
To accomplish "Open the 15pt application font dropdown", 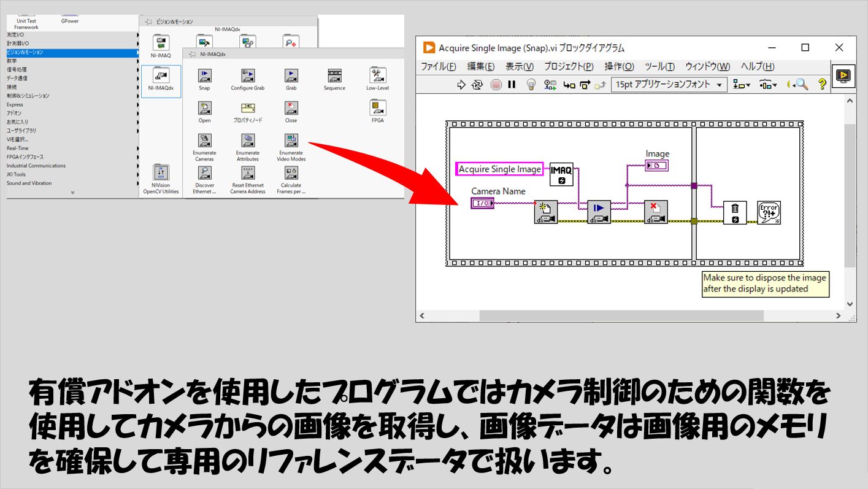I will click(x=669, y=85).
